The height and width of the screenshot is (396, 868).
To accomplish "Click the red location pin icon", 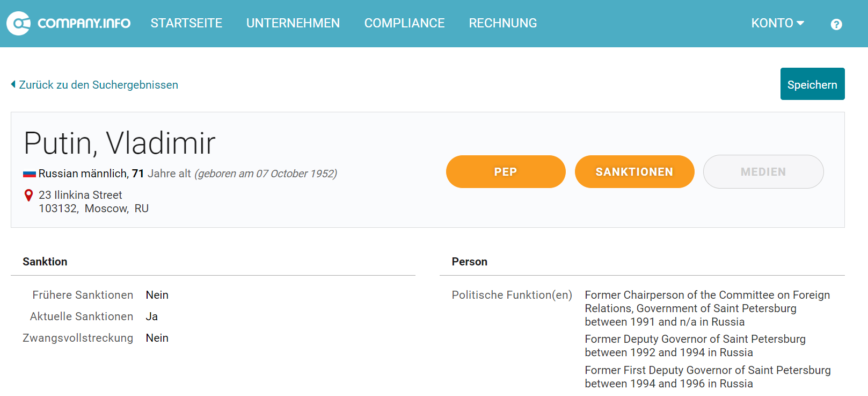I will pos(29,196).
